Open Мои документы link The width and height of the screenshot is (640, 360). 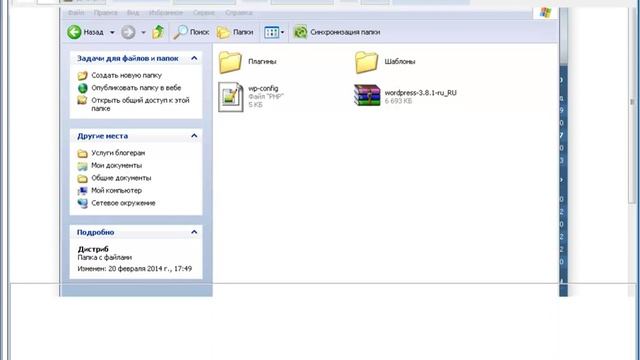pos(116,165)
